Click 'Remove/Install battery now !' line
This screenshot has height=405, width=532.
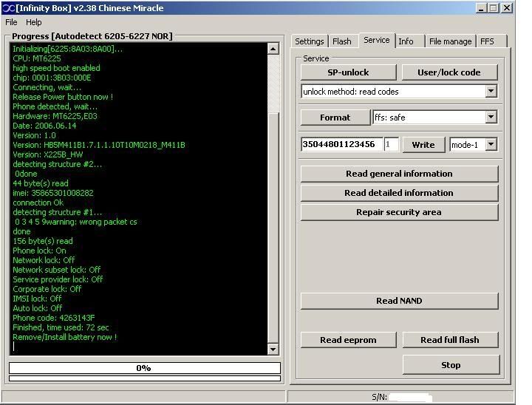pos(64,338)
